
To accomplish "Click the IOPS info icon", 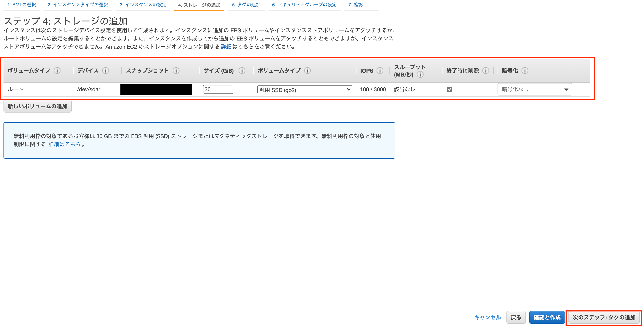I will click(x=380, y=71).
